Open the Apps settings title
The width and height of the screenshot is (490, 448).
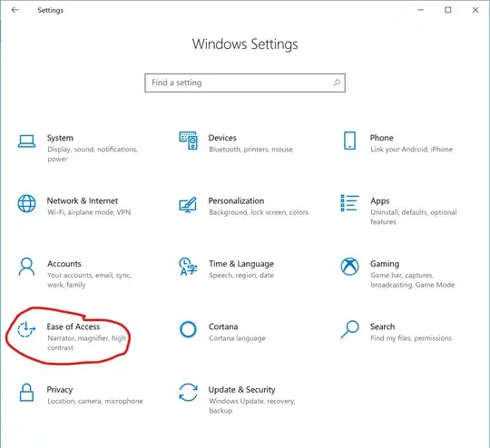click(380, 201)
